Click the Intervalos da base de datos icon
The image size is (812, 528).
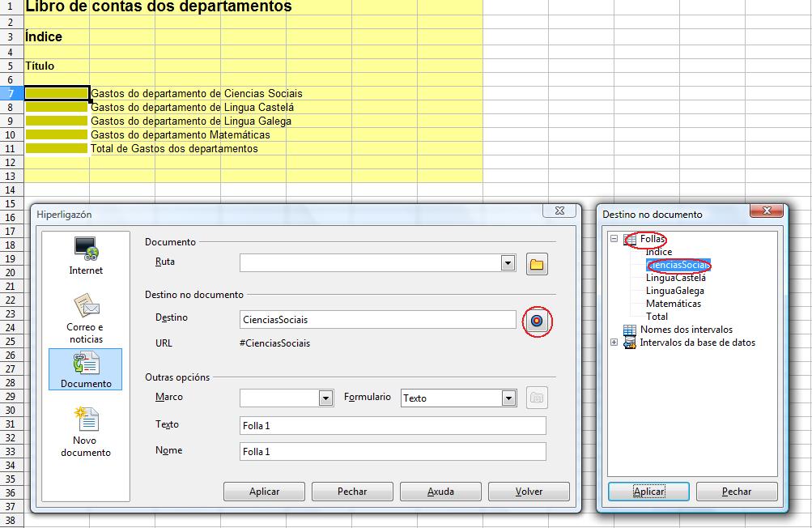coord(629,343)
